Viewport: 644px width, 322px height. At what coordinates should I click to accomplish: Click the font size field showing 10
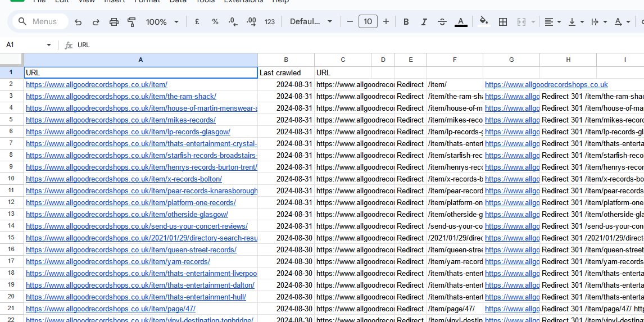[368, 21]
